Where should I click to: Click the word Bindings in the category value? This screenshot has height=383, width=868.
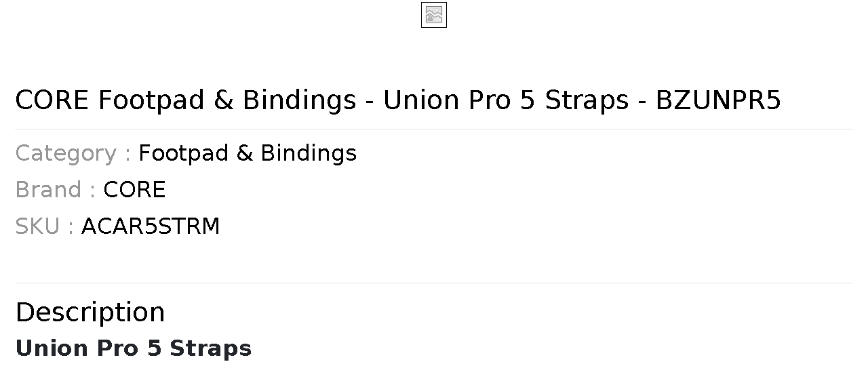coord(309,153)
